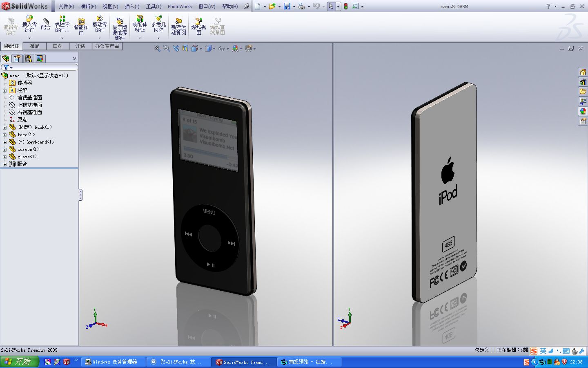Select 前视基准面 plane in the tree
588x368 pixels.
[x=29, y=98]
